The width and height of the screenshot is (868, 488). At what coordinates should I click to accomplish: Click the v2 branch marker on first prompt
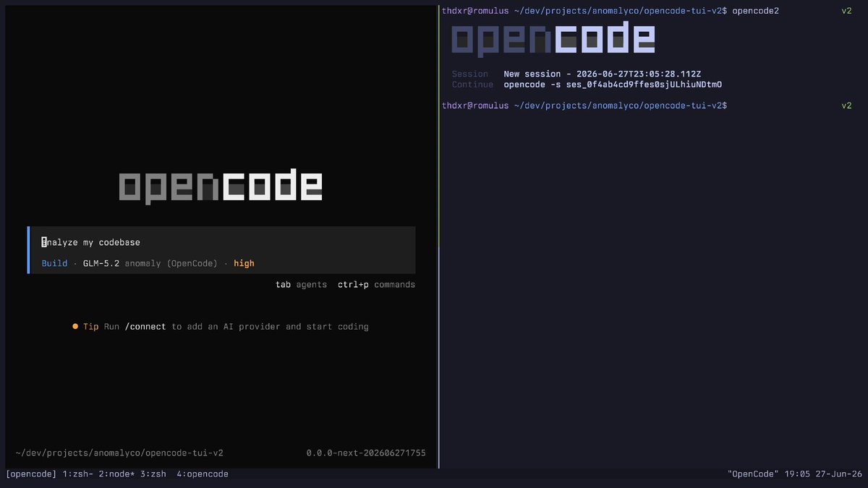coord(847,11)
